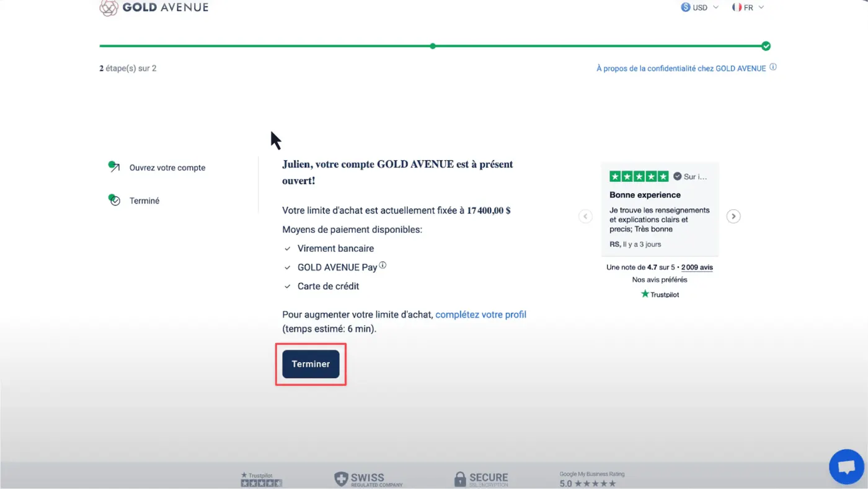Open the '2 009 avis' link
Screen dimensions: 868x489
[697, 267]
